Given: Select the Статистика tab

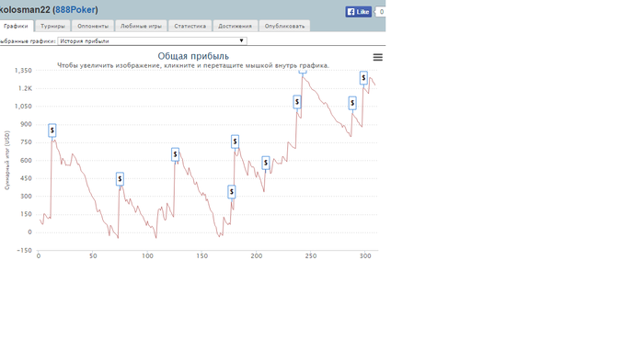Looking at the screenshot, I should [x=190, y=26].
